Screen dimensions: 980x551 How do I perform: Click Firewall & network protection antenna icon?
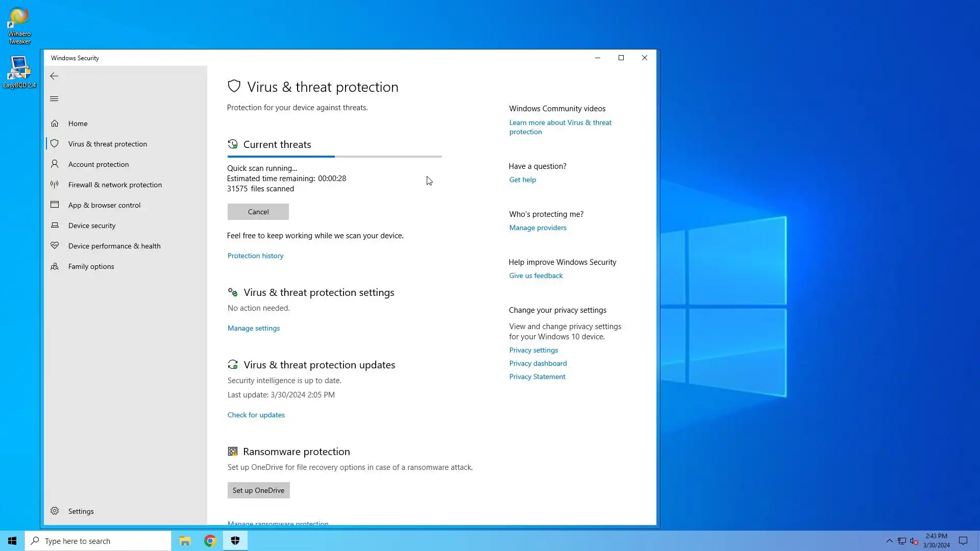click(55, 185)
